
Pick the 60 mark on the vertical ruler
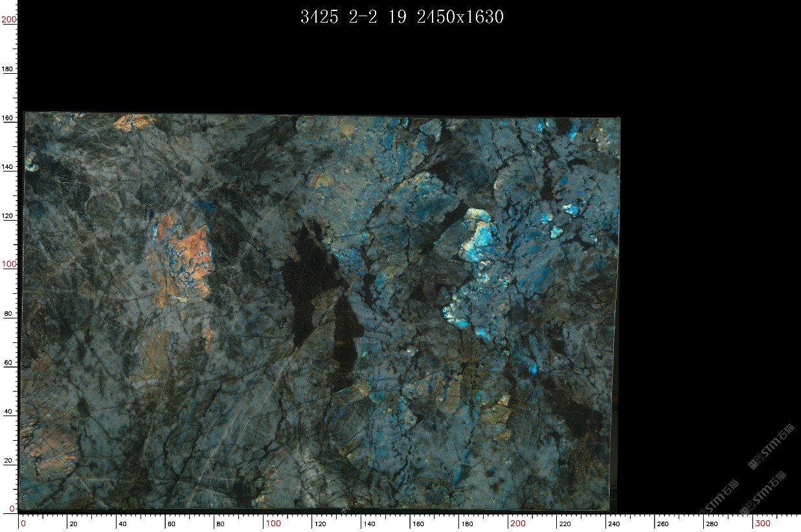click(x=8, y=362)
